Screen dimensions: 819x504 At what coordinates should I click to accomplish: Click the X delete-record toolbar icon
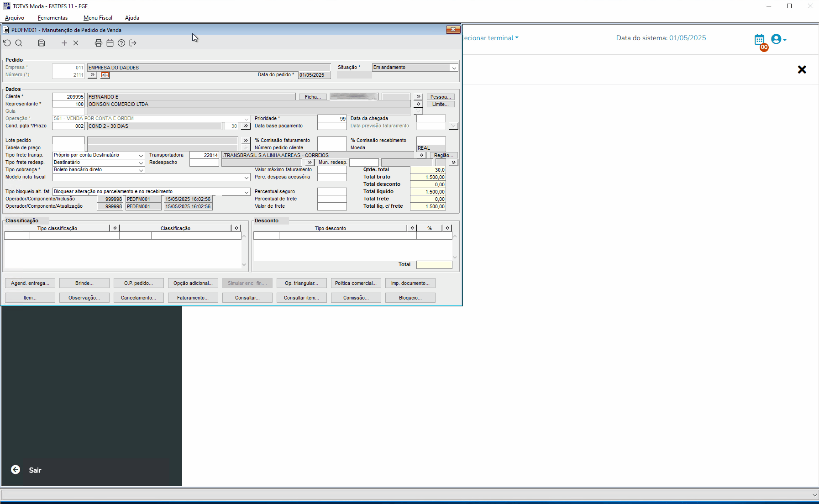tap(76, 43)
